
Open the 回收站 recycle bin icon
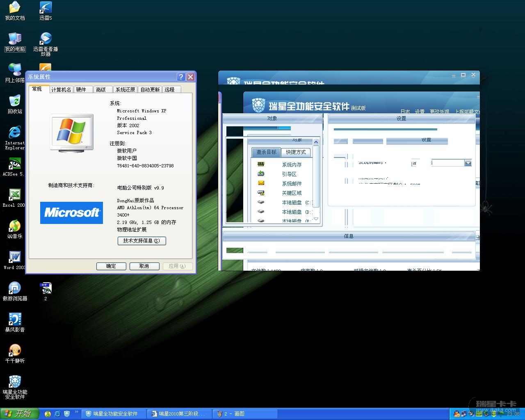[15, 104]
